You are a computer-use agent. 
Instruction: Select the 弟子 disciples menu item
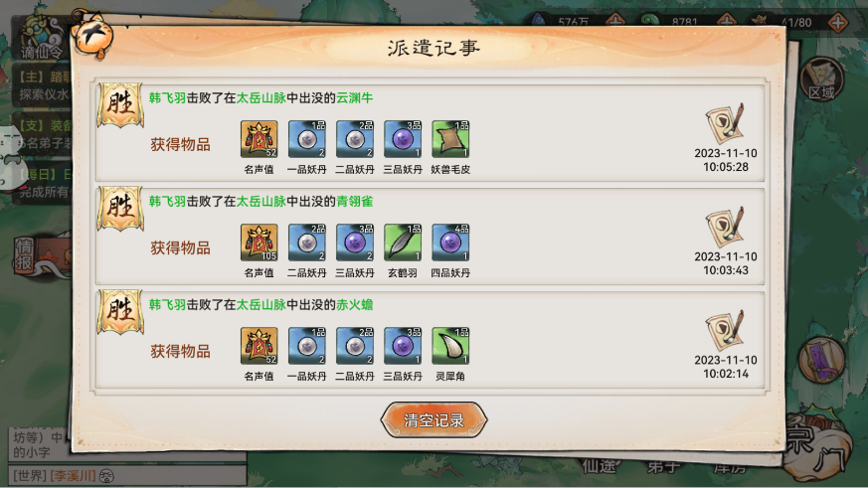(662, 466)
